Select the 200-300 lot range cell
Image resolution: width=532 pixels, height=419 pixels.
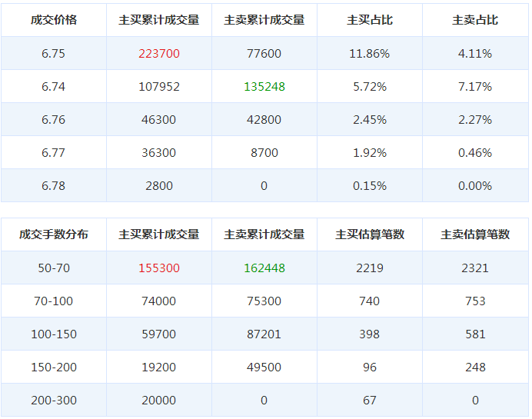tap(54, 401)
